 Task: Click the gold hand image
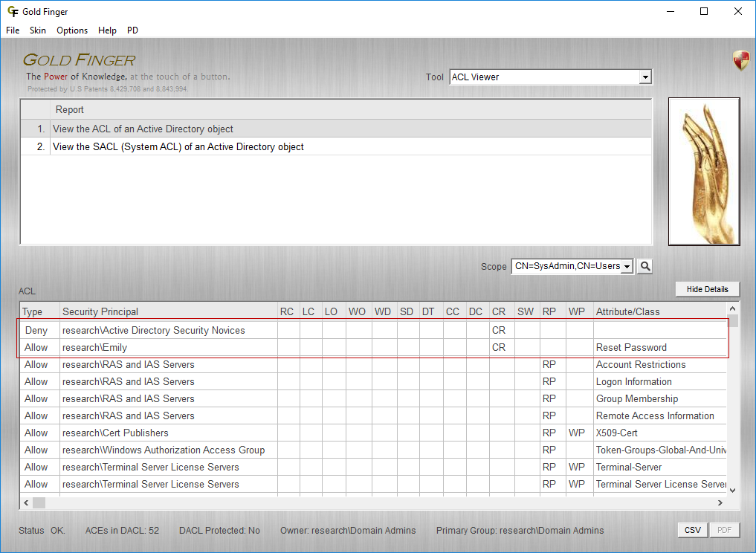tap(703, 171)
